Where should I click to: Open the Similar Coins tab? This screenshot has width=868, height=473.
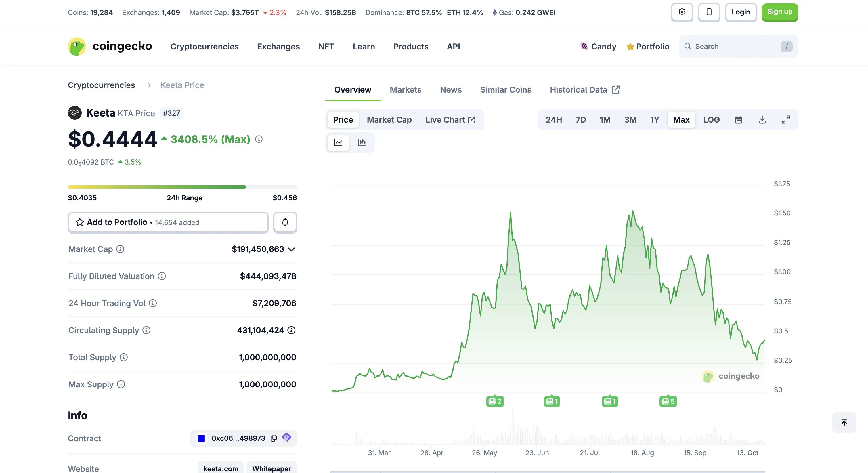click(505, 90)
